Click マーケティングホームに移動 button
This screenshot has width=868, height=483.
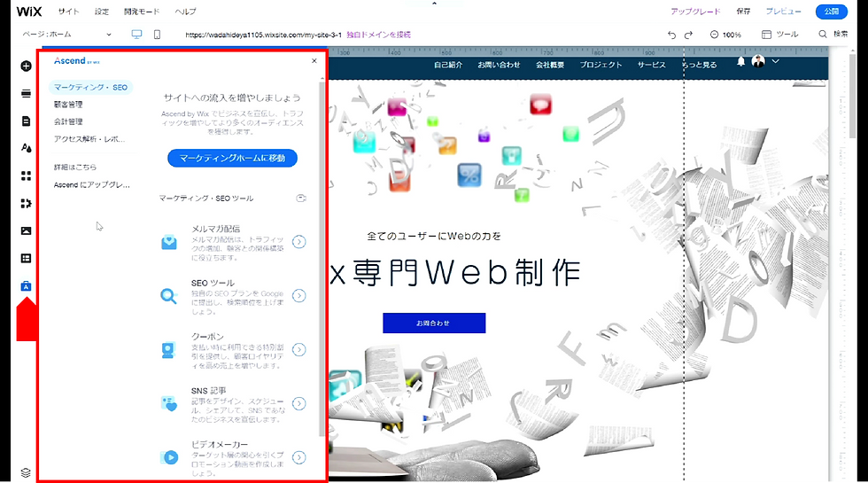tap(232, 158)
